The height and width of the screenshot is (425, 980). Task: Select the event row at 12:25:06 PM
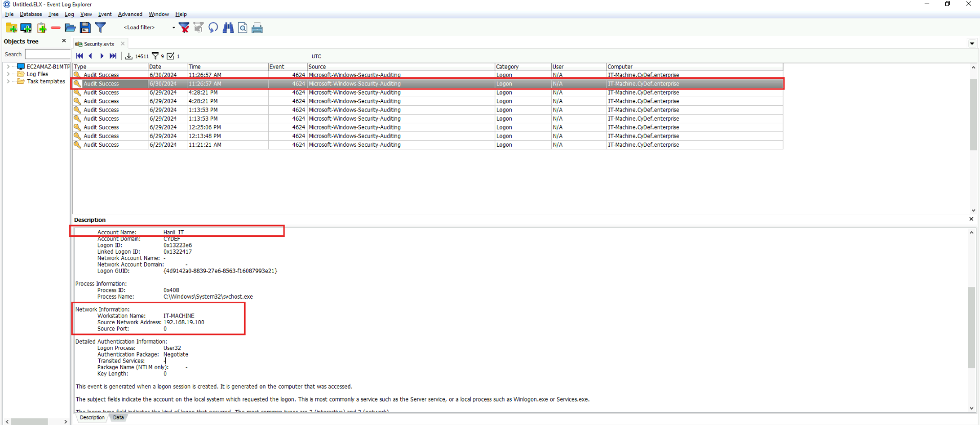tap(427, 127)
